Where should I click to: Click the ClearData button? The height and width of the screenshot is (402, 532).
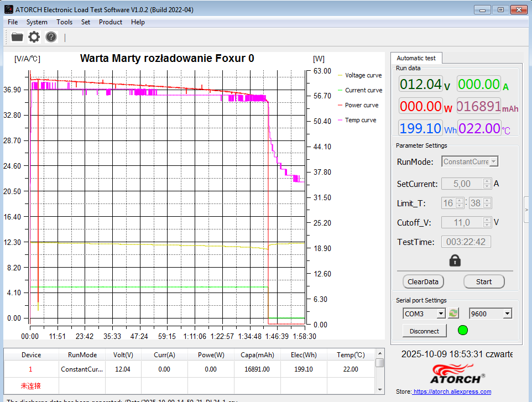pyautogui.click(x=423, y=281)
